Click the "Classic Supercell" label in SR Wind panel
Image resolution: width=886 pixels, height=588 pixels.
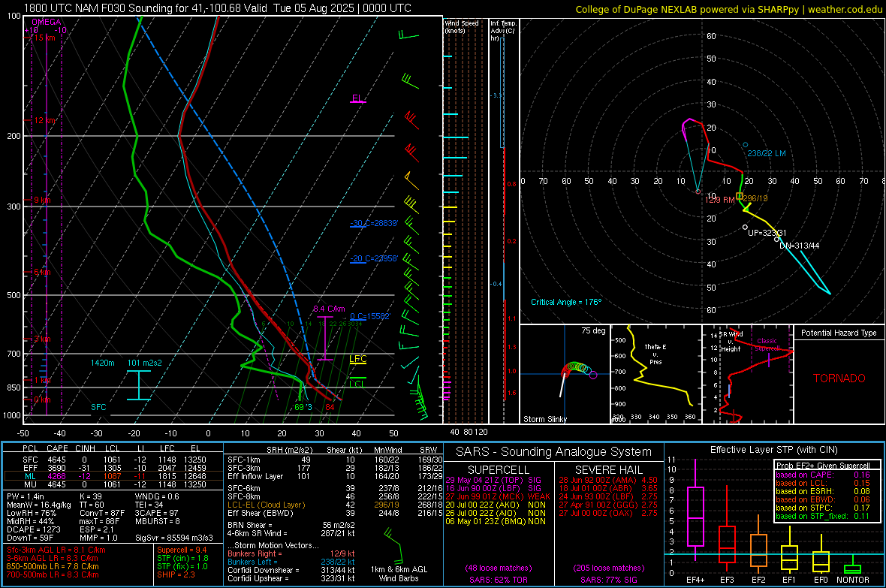coord(767,345)
